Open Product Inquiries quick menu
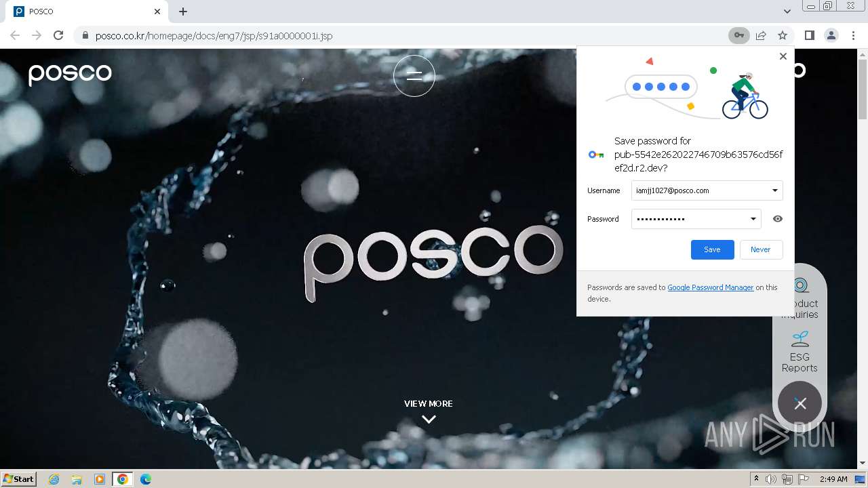Screen dimensions: 868x488 coord(800,298)
